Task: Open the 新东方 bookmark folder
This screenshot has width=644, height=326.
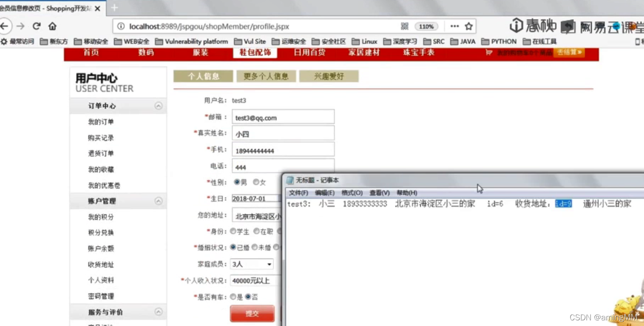Action: pos(54,42)
